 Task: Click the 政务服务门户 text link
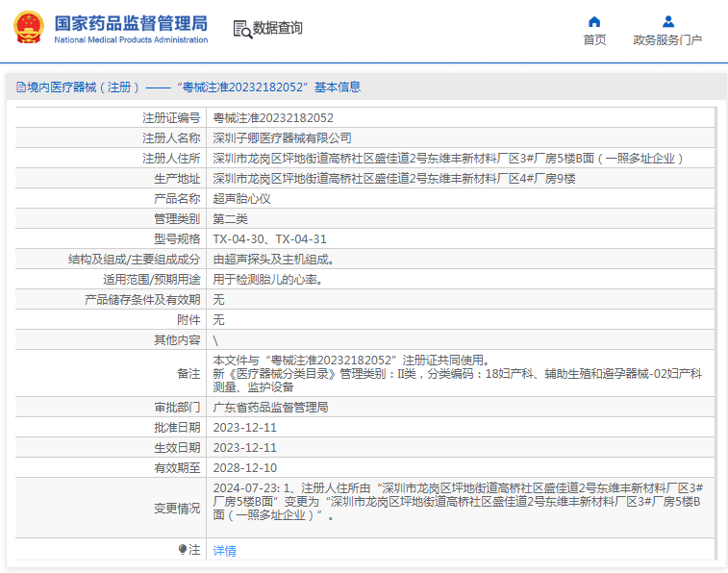[667, 40]
